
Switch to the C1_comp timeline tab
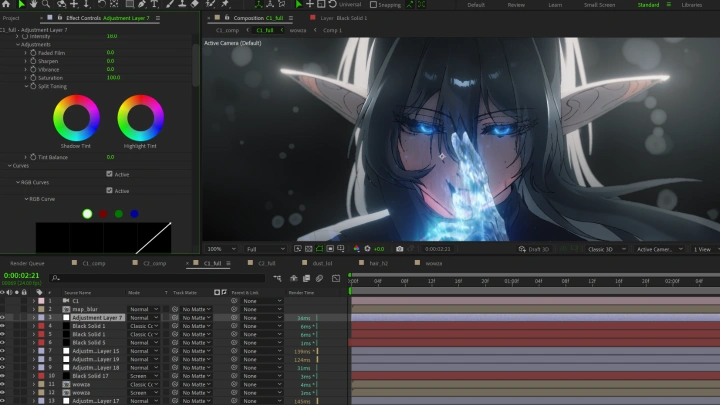point(94,264)
